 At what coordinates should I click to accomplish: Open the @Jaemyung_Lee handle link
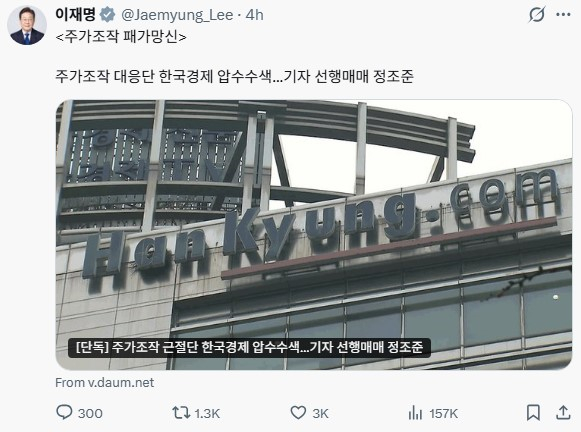[x=177, y=15]
